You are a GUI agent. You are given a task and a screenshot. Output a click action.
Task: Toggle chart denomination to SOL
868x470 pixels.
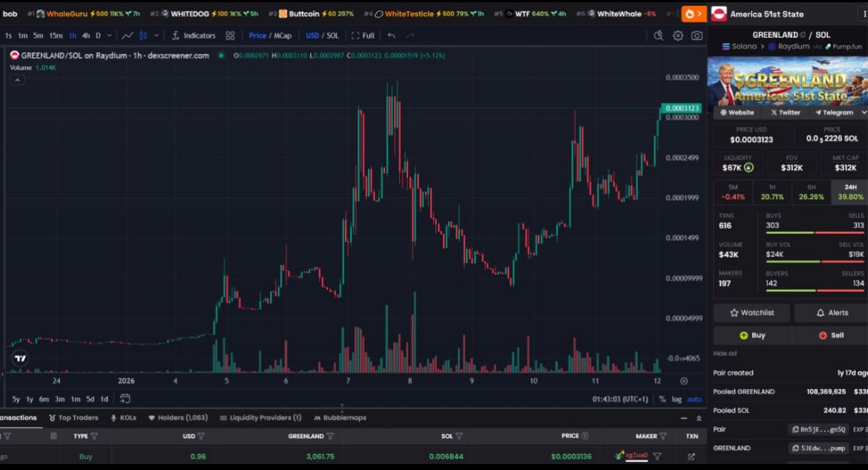(x=332, y=36)
